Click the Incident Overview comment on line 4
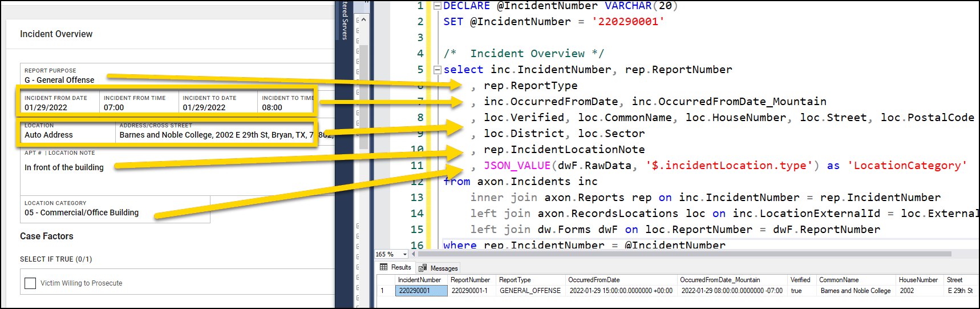Screen dimensions: 980x309 tap(524, 54)
